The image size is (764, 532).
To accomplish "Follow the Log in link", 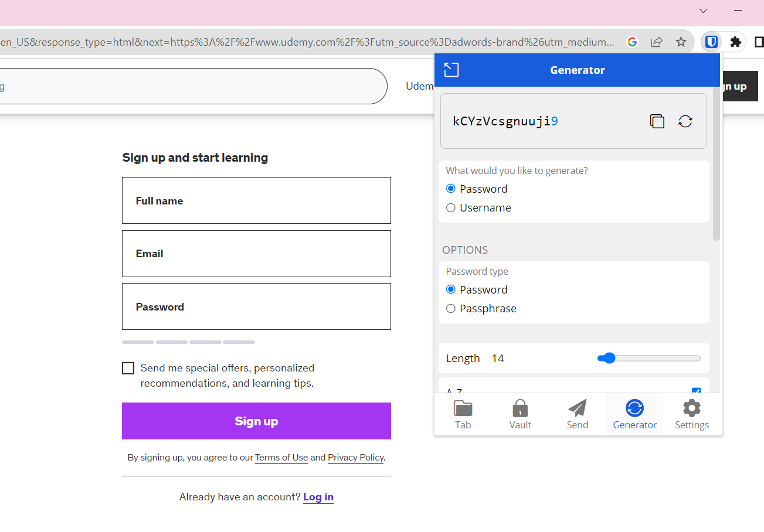I will point(318,497).
